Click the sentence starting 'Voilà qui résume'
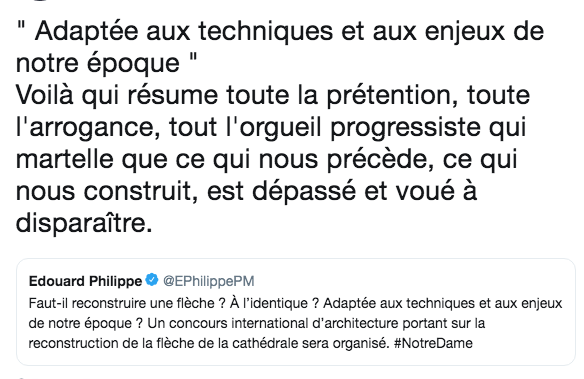 [x=273, y=95]
